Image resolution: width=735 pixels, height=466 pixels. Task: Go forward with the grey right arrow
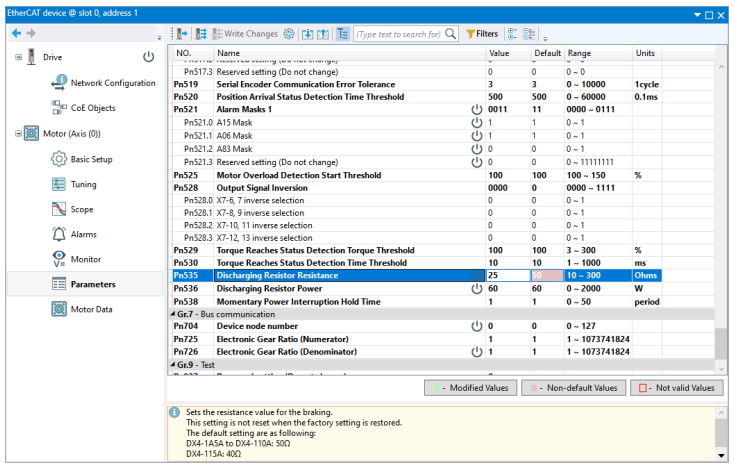pyautogui.click(x=31, y=33)
